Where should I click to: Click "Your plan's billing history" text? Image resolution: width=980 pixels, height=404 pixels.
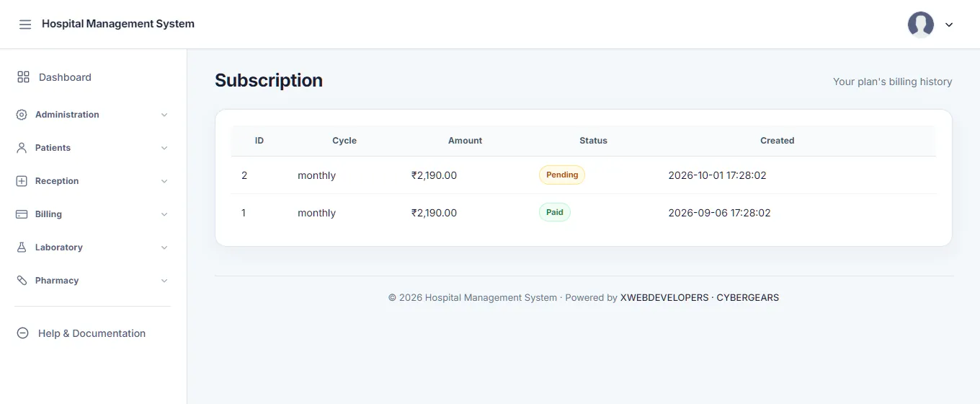[x=892, y=82]
